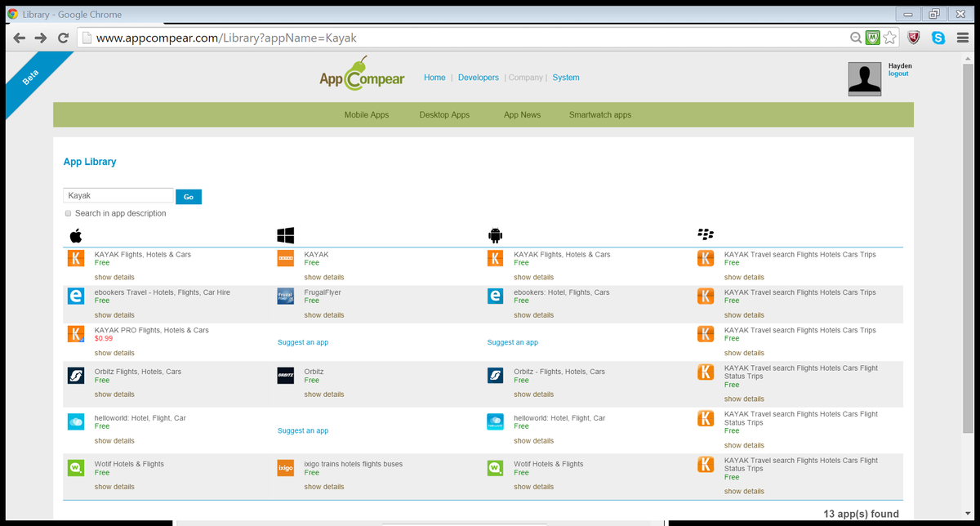Click the Android platform icon
The height and width of the screenshot is (526, 980).
[x=495, y=236]
